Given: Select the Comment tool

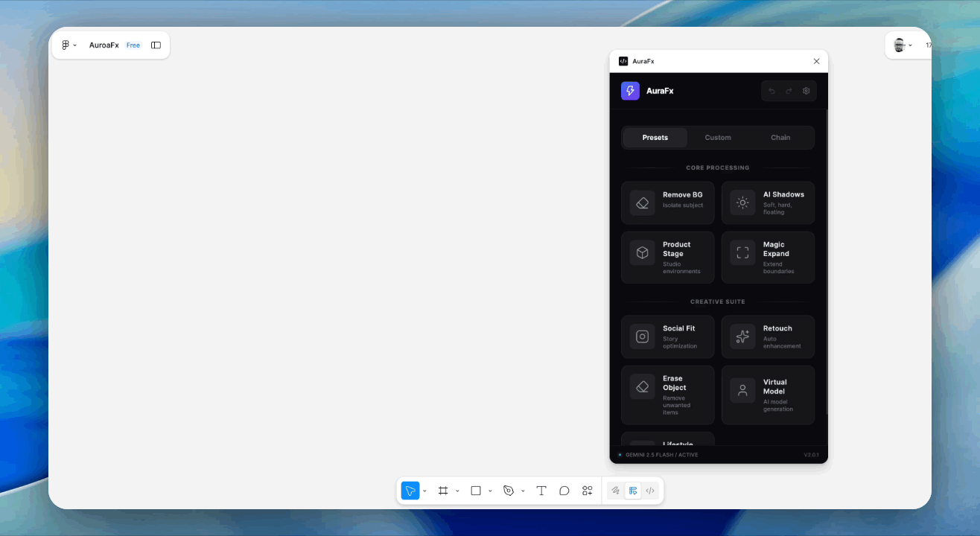Looking at the screenshot, I should 564,491.
